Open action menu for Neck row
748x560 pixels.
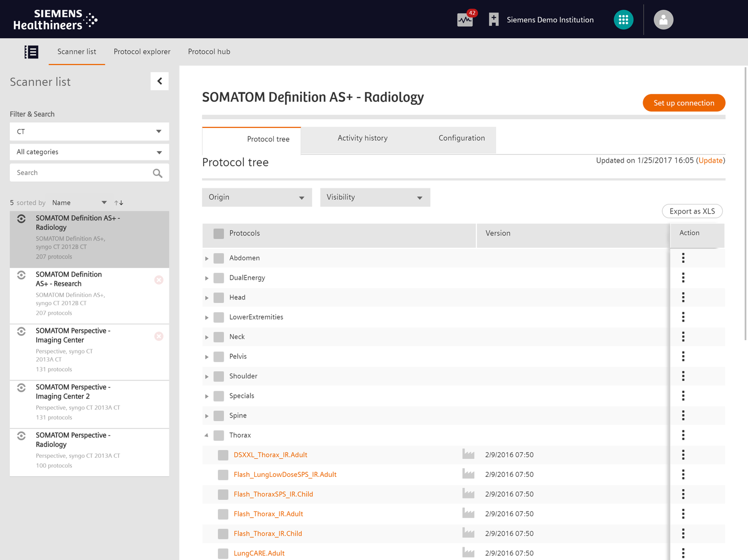click(x=683, y=337)
